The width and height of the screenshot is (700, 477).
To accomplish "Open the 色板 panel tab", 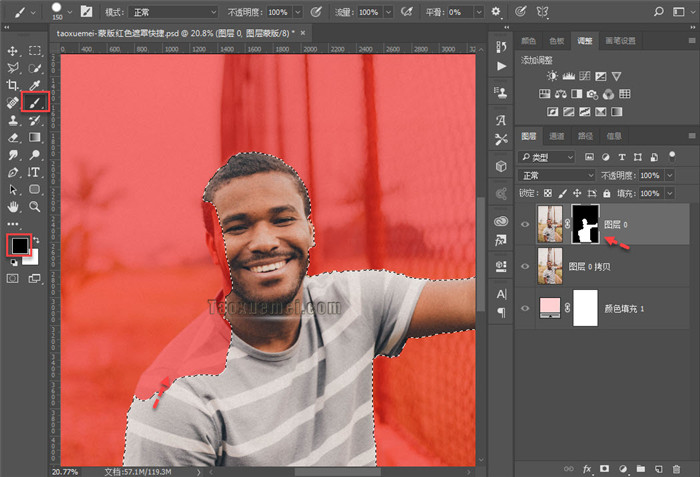I will point(557,41).
